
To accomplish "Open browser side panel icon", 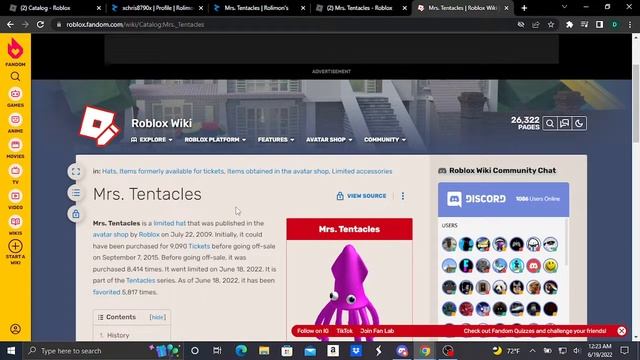I will pyautogui.click(x=599, y=24).
